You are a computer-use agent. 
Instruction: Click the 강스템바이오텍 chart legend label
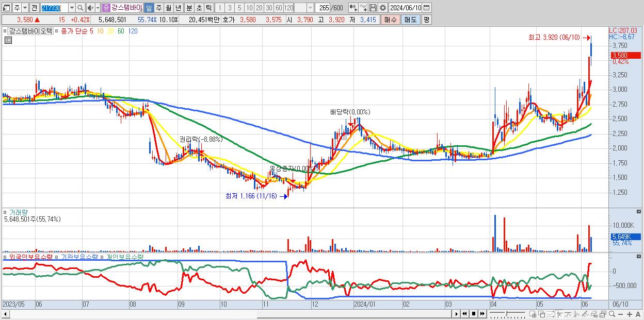click(30, 31)
